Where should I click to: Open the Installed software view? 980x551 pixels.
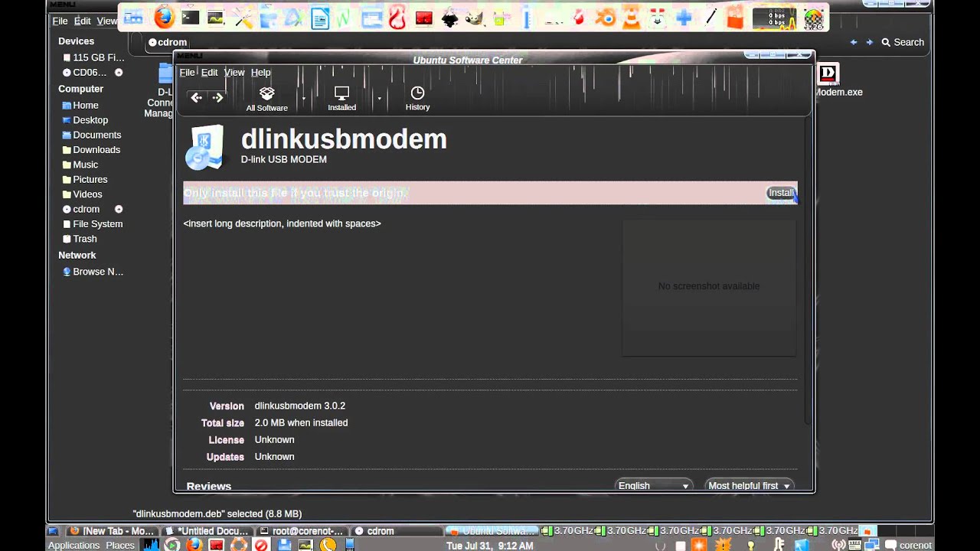point(341,99)
